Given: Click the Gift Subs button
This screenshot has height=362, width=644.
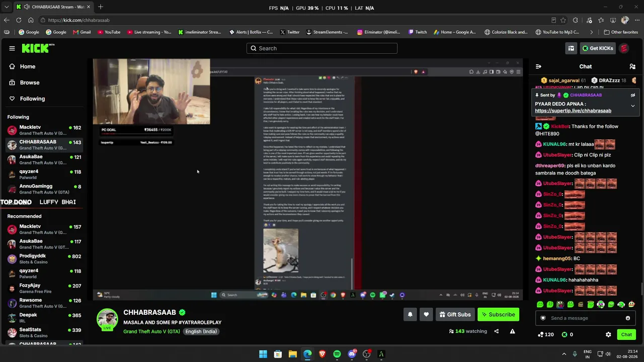Looking at the screenshot, I should [455, 315].
